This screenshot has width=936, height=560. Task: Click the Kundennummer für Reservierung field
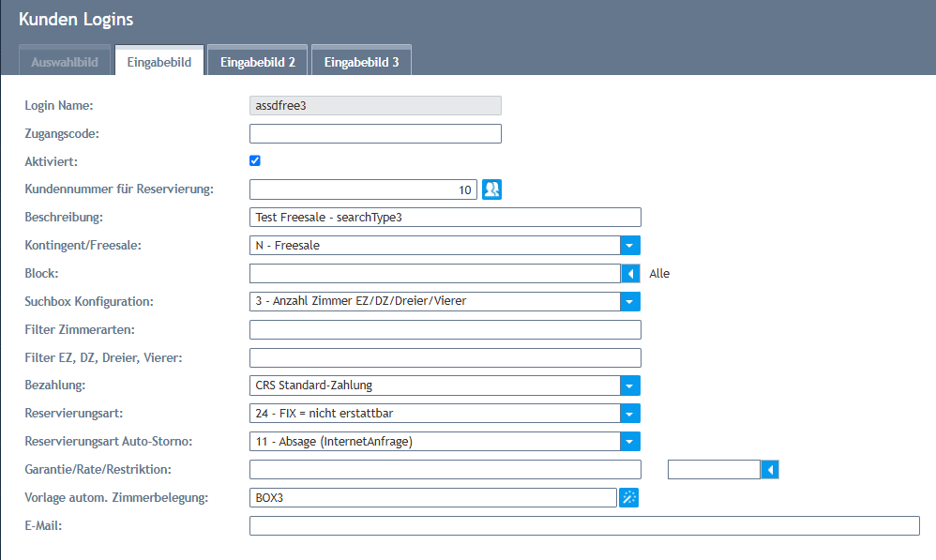coord(363,189)
